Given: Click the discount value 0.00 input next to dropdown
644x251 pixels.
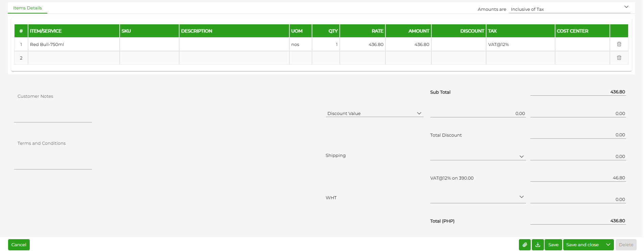Looking at the screenshot, I should (478, 113).
